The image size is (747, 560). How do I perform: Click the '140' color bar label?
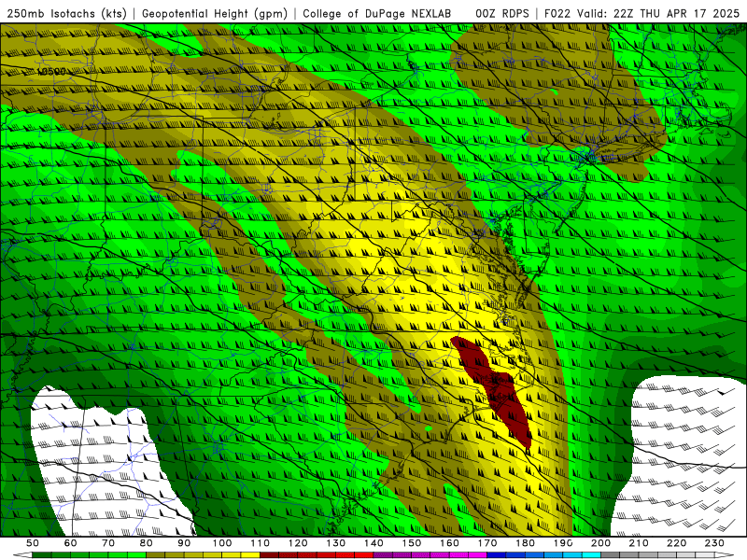[374, 543]
